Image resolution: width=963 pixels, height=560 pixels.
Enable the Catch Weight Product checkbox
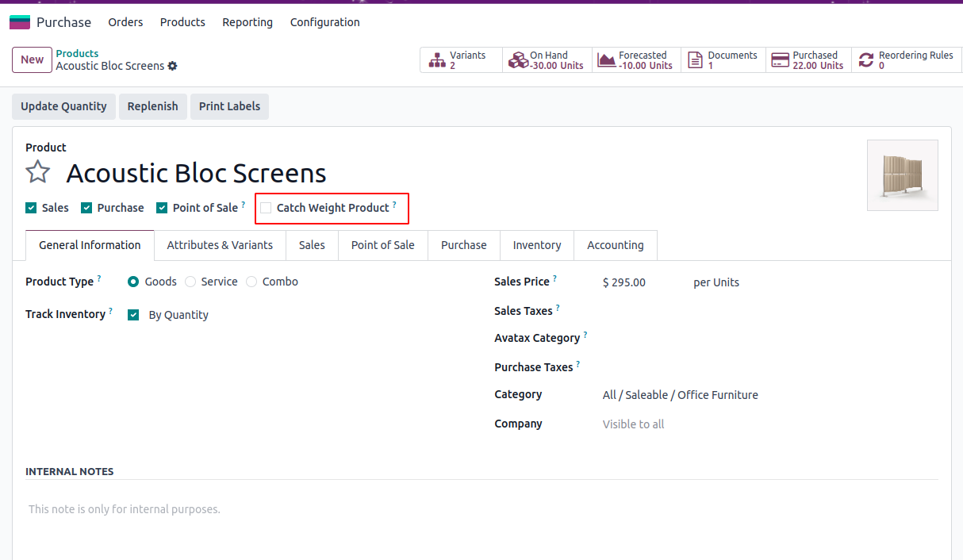click(266, 208)
